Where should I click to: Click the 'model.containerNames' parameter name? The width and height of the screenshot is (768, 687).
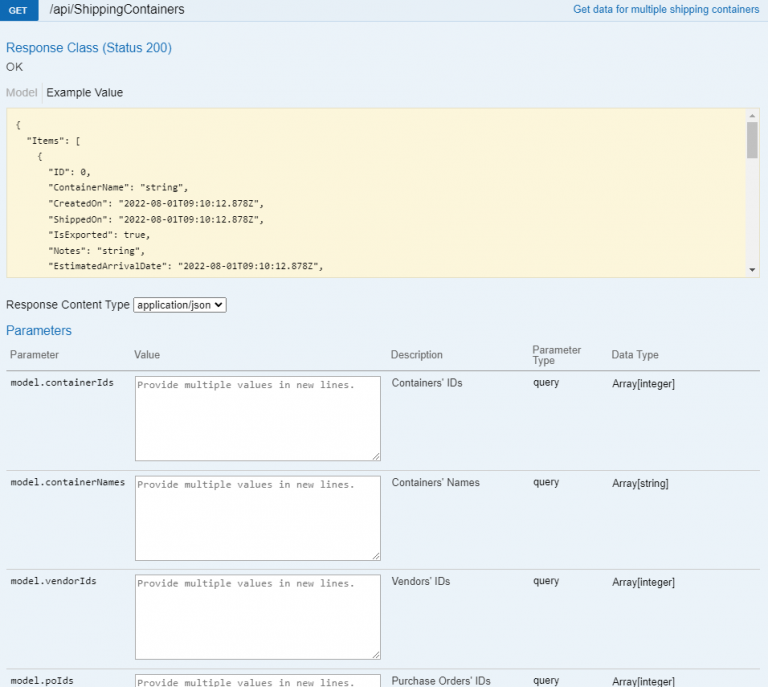[x=68, y=482]
